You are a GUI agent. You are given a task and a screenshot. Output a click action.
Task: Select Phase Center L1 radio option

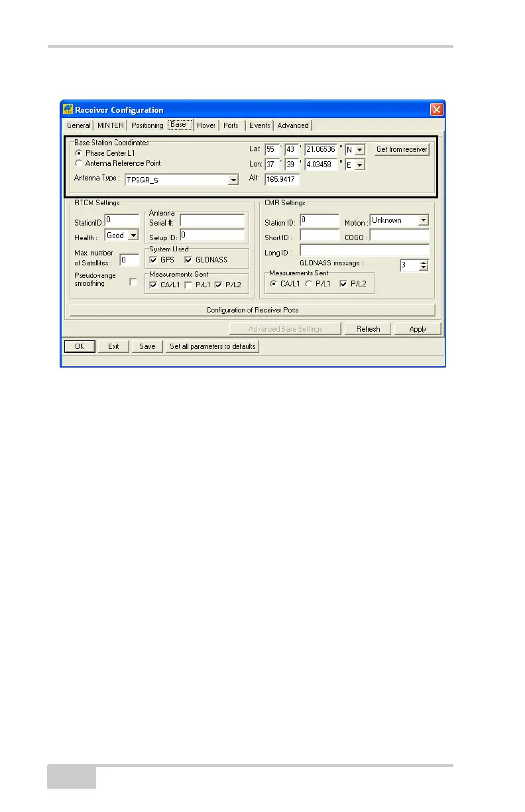(79, 153)
